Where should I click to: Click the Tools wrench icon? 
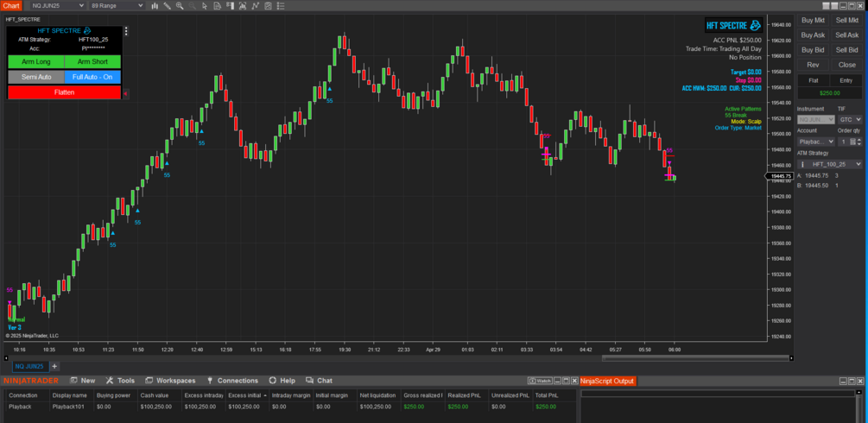coord(109,381)
